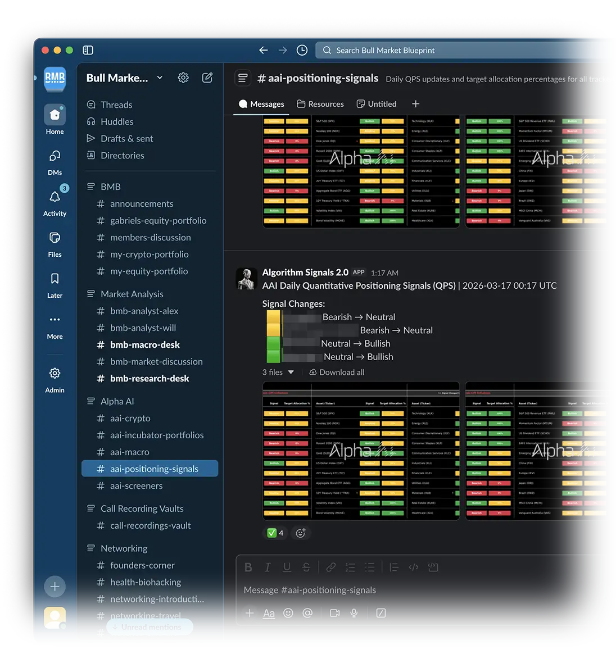Open Threads
This screenshot has width=616, height=672.
(x=116, y=105)
